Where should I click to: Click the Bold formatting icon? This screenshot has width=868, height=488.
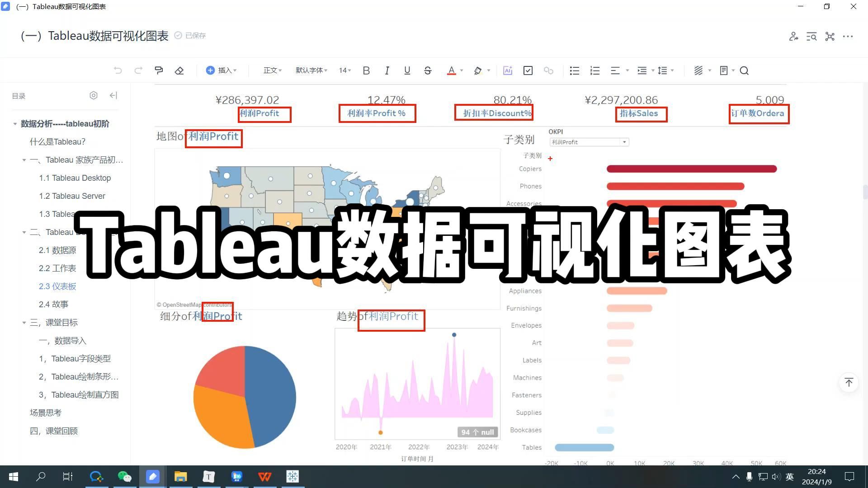point(367,70)
